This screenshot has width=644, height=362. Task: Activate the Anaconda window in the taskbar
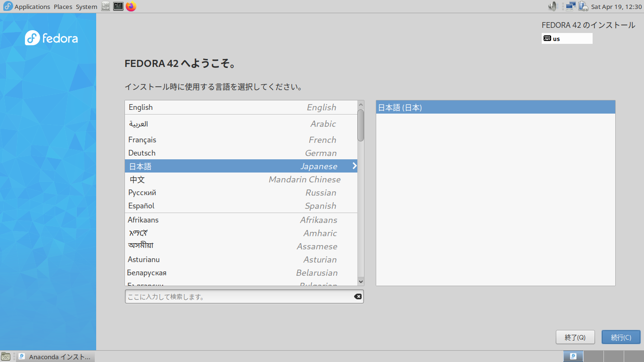[x=56, y=357]
